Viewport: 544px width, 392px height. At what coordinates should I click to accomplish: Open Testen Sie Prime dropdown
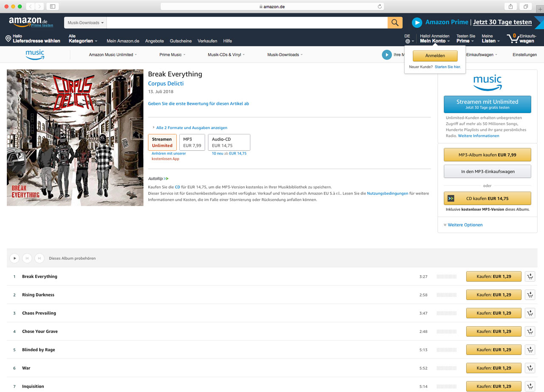tap(466, 39)
